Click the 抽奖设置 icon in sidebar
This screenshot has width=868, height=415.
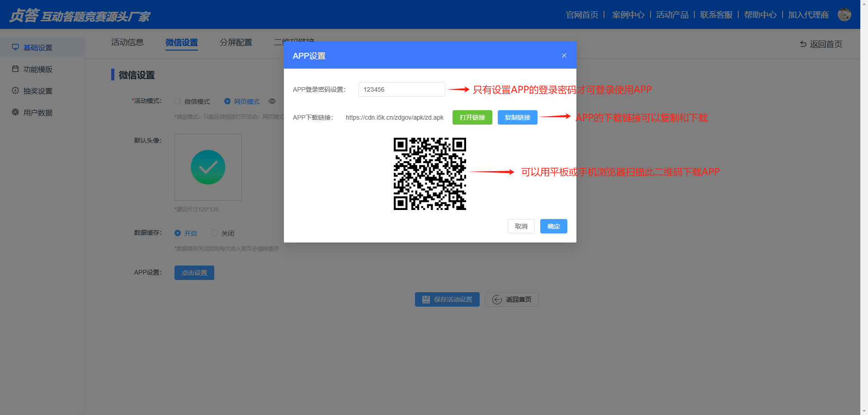click(15, 90)
